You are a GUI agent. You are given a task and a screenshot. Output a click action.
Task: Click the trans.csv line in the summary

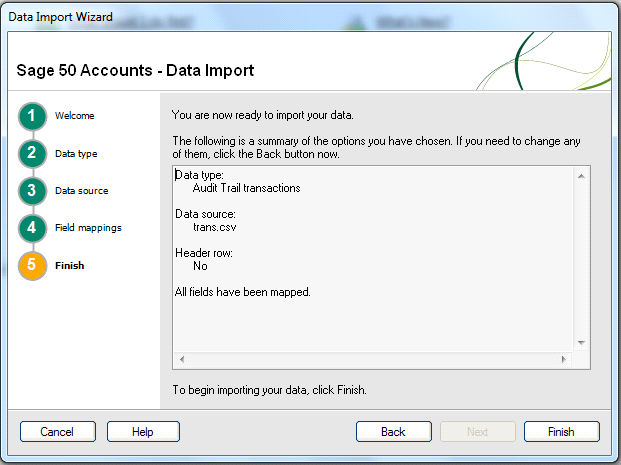[214, 227]
